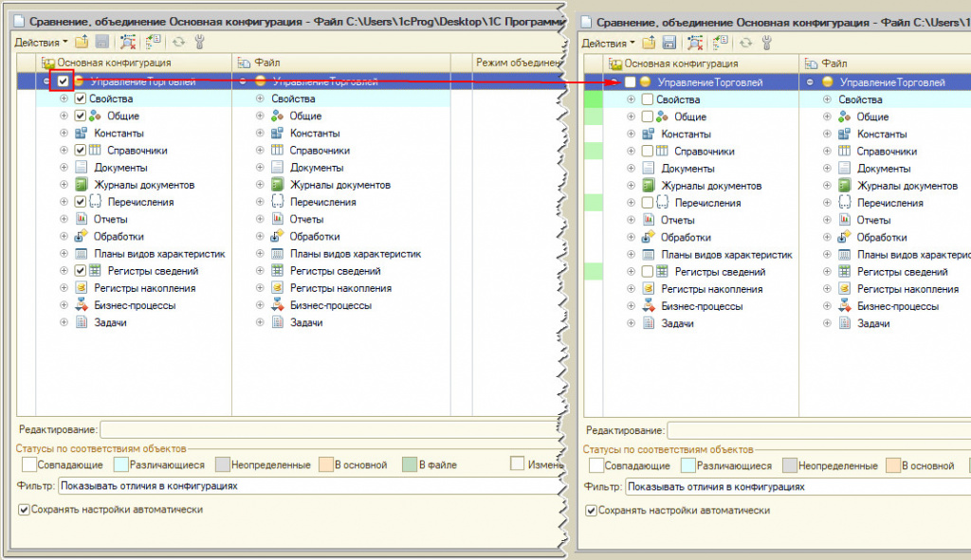Toggle Сохранять настройки автоматически in right window
Viewport: 971px width, 560px height.
(x=591, y=511)
